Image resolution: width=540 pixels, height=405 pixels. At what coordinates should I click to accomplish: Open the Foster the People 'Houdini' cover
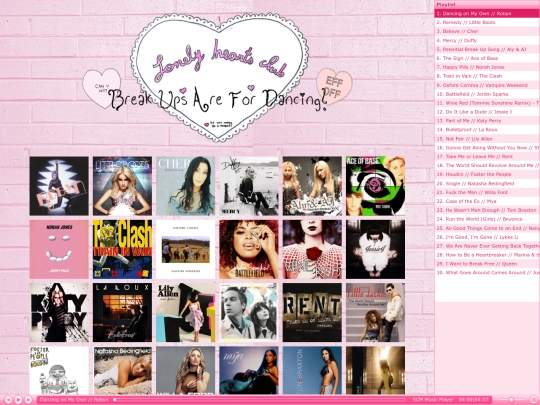(59, 371)
